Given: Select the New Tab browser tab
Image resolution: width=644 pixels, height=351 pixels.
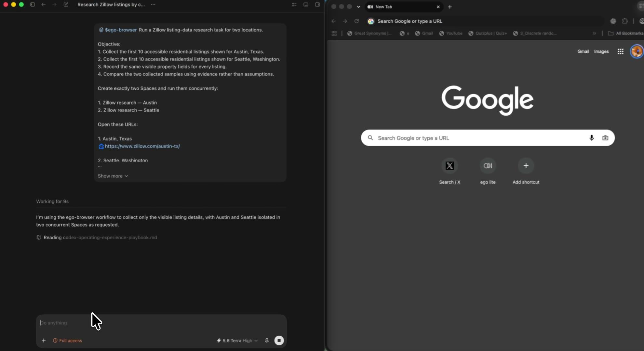Looking at the screenshot, I should (403, 7).
